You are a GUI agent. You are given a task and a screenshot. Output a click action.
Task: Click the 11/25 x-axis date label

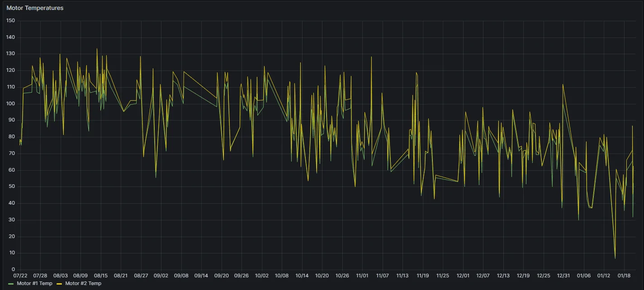pos(443,275)
